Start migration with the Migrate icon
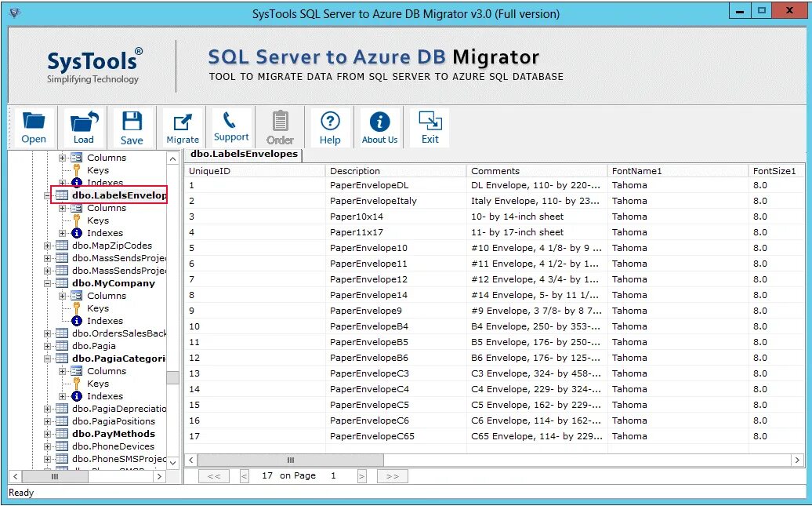 (183, 122)
